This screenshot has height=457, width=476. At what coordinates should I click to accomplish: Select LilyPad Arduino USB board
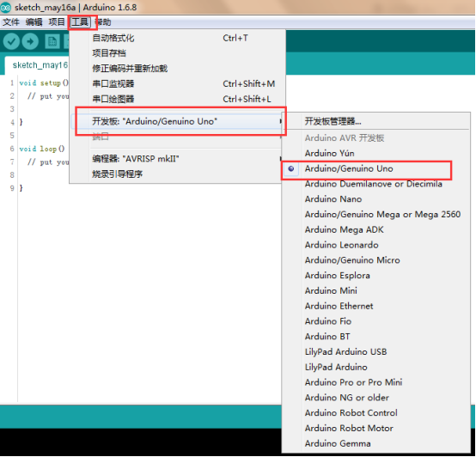pyautogui.click(x=376, y=351)
